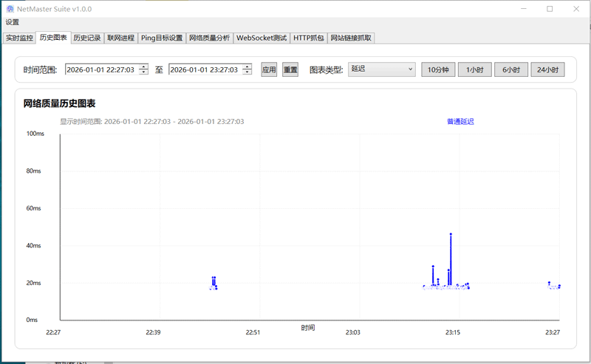Open the 网络质量分析 tab
Image resolution: width=591 pixels, height=364 pixels.
pyautogui.click(x=209, y=38)
